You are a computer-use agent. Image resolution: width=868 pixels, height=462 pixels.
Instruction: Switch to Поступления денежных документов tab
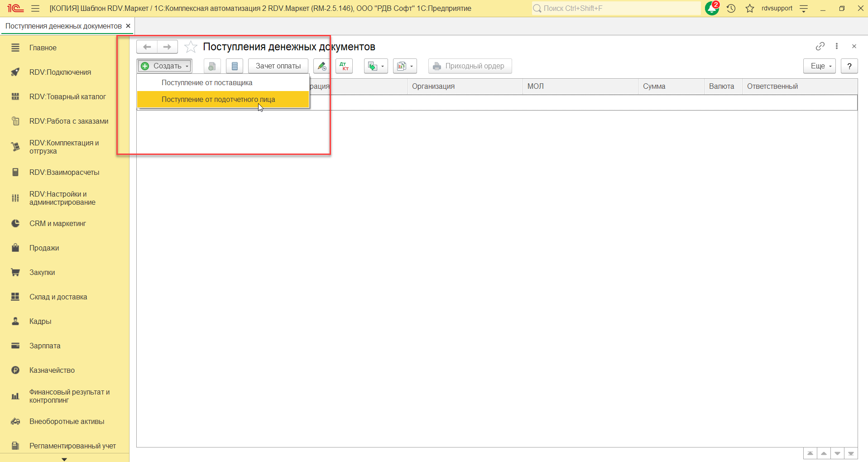tap(63, 26)
